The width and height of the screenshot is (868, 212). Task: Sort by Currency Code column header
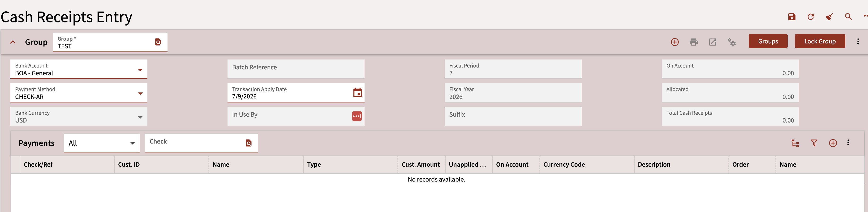(x=587, y=165)
